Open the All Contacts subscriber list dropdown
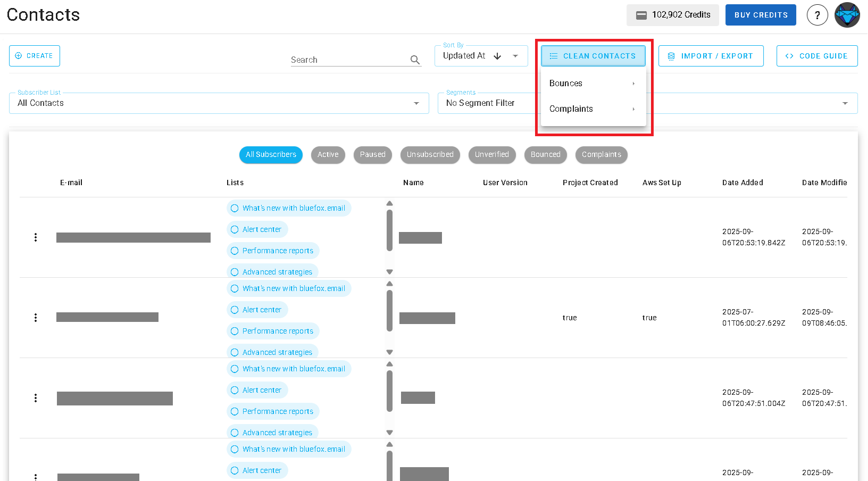Image resolution: width=868 pixels, height=481 pixels. coord(416,103)
